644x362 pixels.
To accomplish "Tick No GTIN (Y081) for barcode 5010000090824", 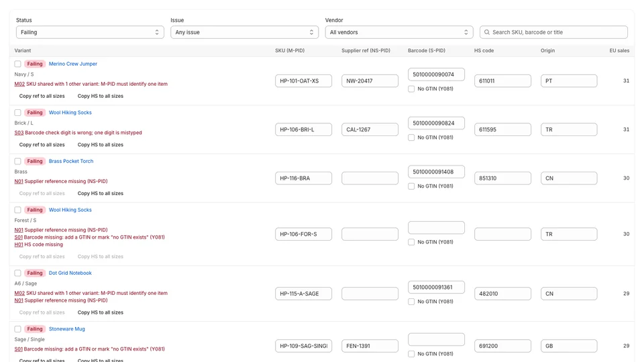I will [x=411, y=137].
